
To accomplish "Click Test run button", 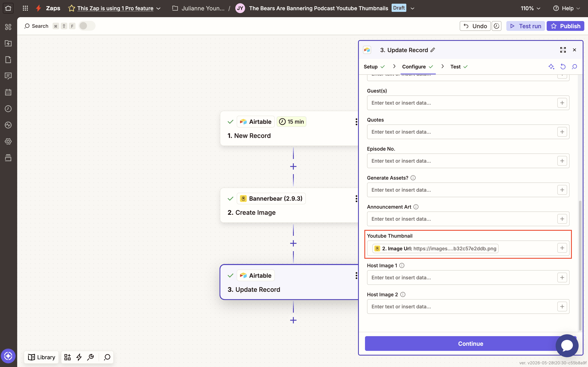I will pos(525,26).
